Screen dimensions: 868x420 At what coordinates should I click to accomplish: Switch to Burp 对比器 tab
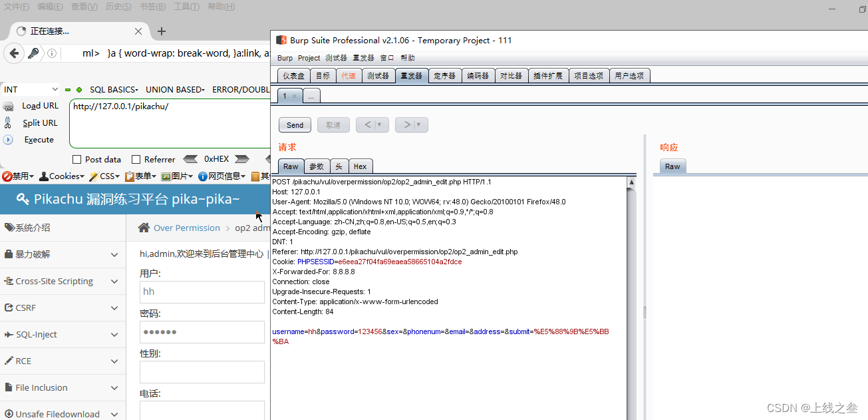tap(511, 76)
